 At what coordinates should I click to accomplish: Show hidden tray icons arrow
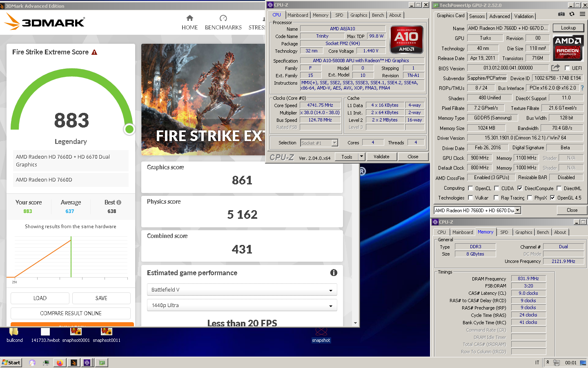548,362
